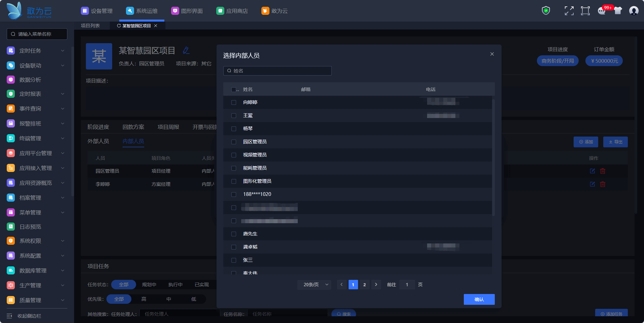Delete the 园区管理员 member row

(603, 171)
